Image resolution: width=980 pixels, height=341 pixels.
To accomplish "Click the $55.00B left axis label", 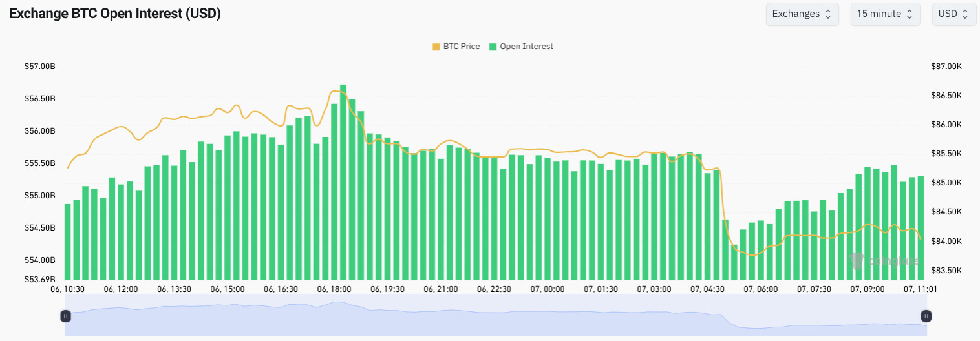I will pyautogui.click(x=39, y=196).
